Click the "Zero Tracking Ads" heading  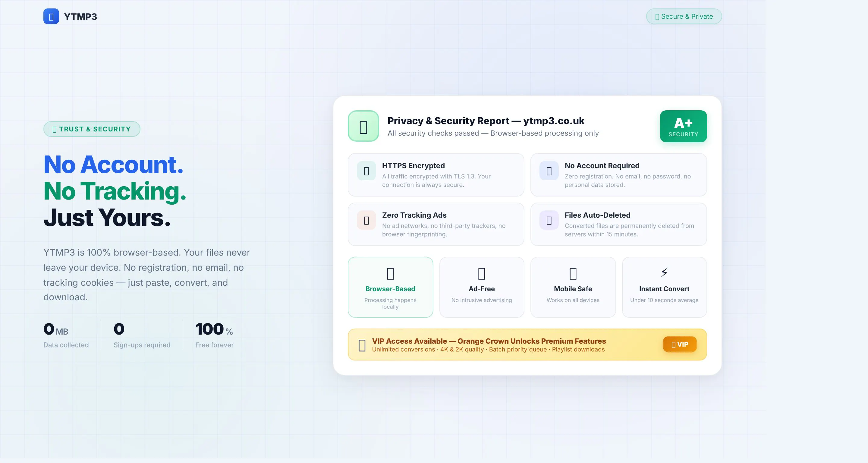click(x=414, y=215)
